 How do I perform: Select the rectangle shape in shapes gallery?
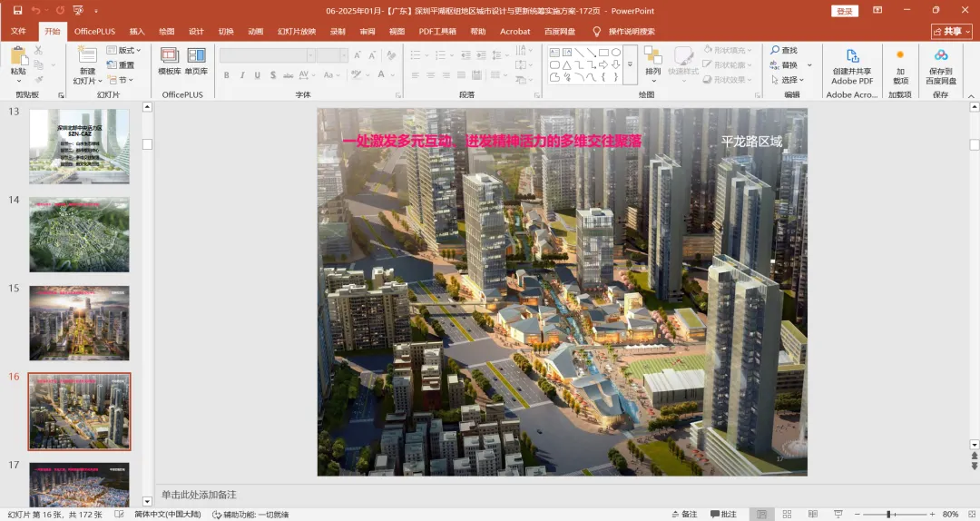[x=603, y=53]
